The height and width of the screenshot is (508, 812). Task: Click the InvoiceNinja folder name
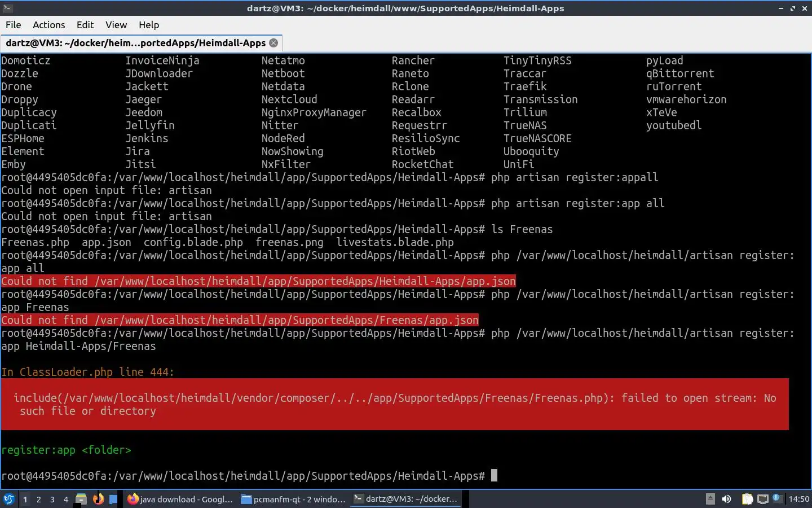coord(162,60)
